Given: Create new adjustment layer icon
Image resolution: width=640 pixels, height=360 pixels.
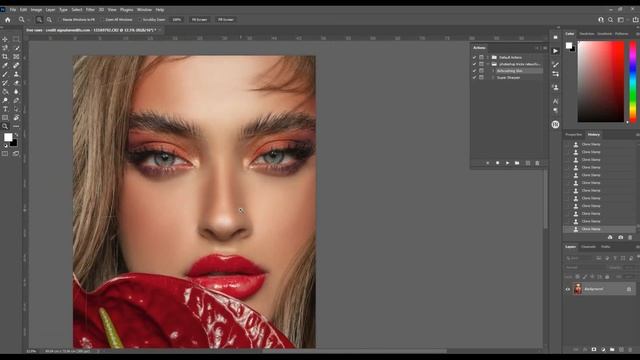Looking at the screenshot, I should tap(603, 350).
